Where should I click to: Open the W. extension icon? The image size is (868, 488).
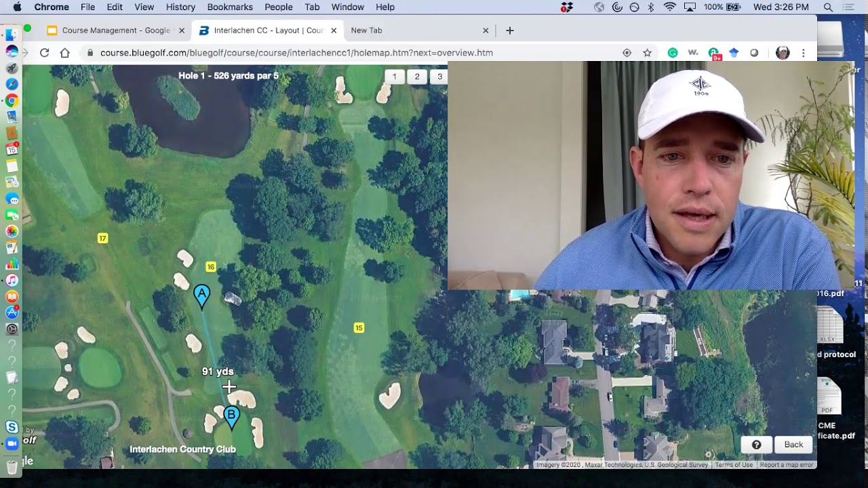point(693,53)
